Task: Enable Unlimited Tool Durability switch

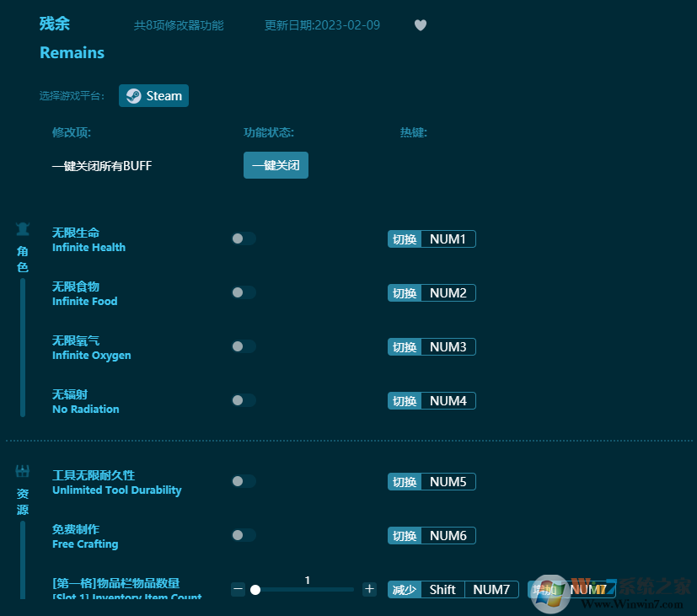Action: 244,481
